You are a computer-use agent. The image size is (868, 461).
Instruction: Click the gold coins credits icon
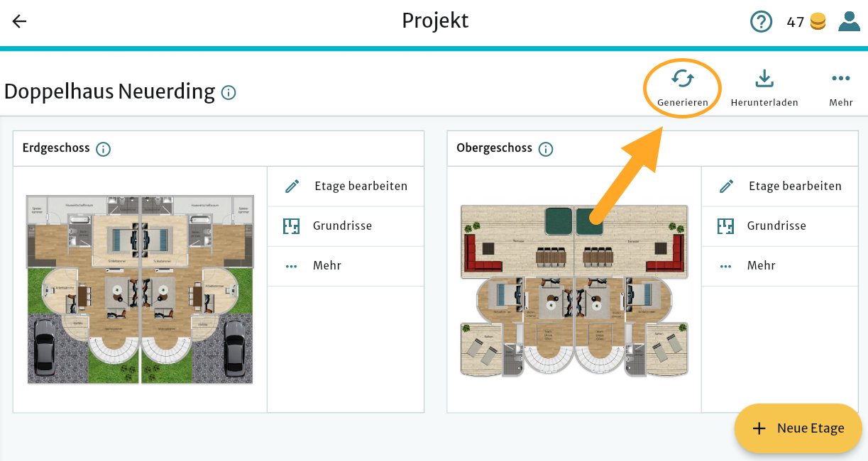tap(818, 22)
